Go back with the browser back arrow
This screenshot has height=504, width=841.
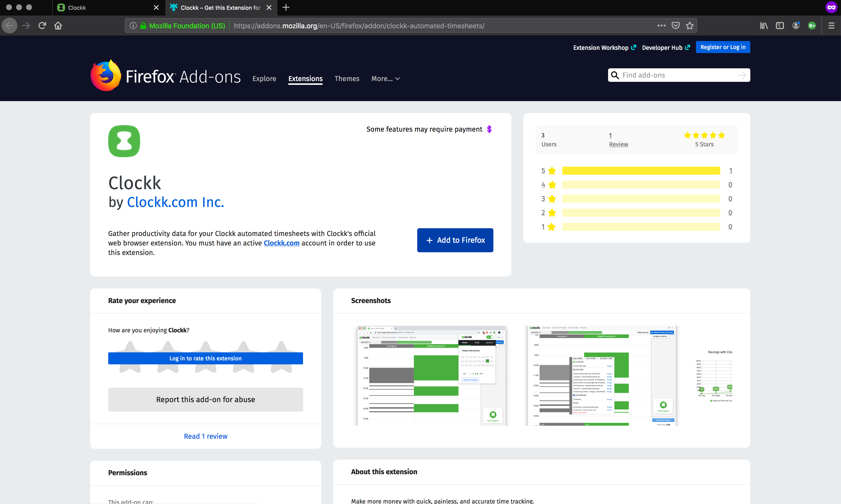click(x=10, y=26)
